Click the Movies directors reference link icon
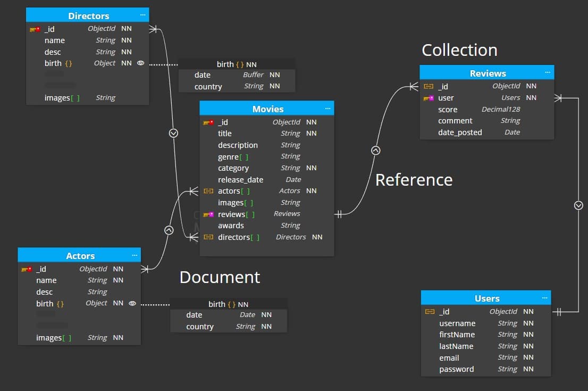Viewport: 588px width, 391px height. [208, 237]
